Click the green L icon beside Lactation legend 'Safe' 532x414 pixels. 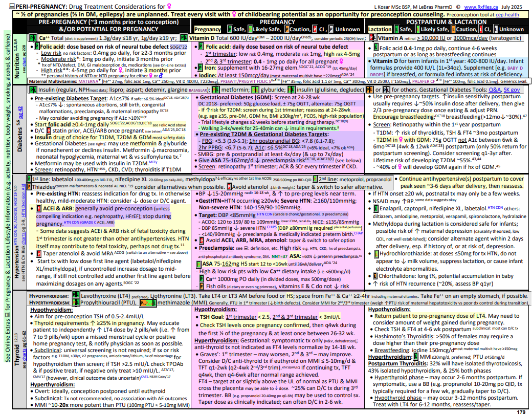click(396, 29)
